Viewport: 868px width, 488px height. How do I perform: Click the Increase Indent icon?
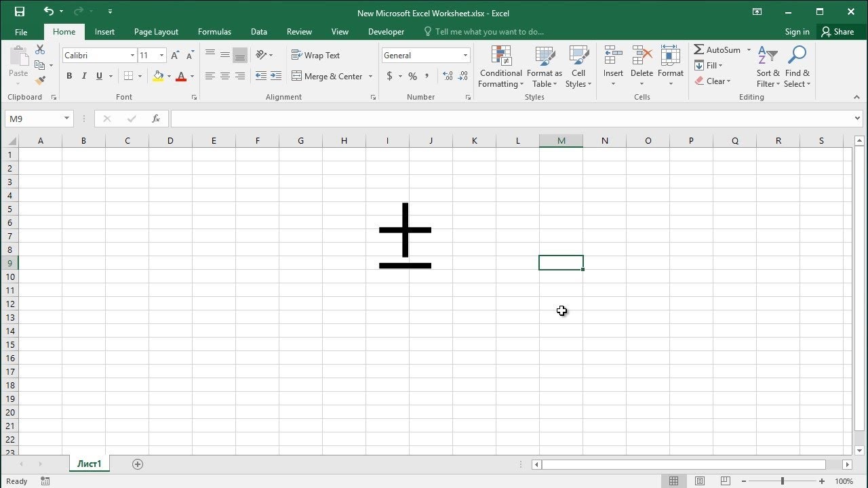pyautogui.click(x=276, y=76)
